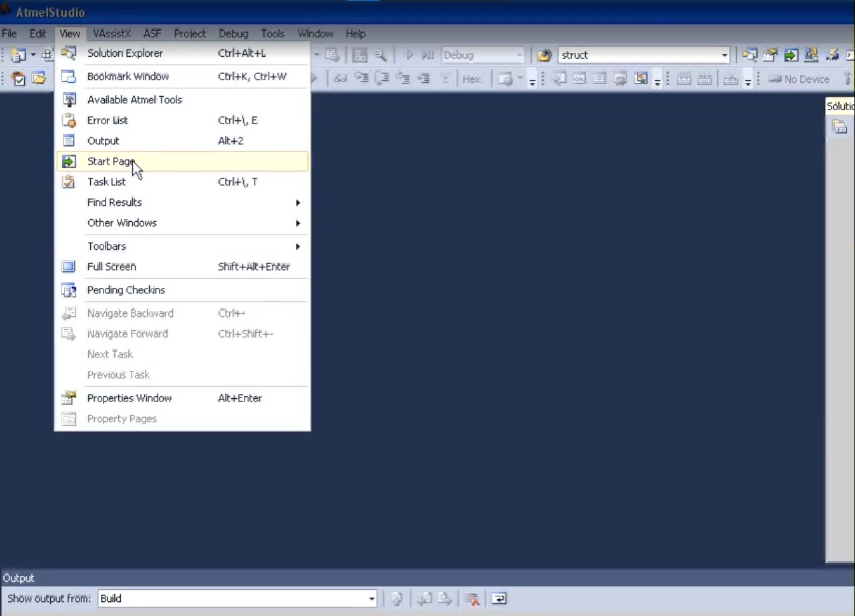This screenshot has height=616, width=855.
Task: Toggle word wrap in Output panel
Action: [x=499, y=599]
